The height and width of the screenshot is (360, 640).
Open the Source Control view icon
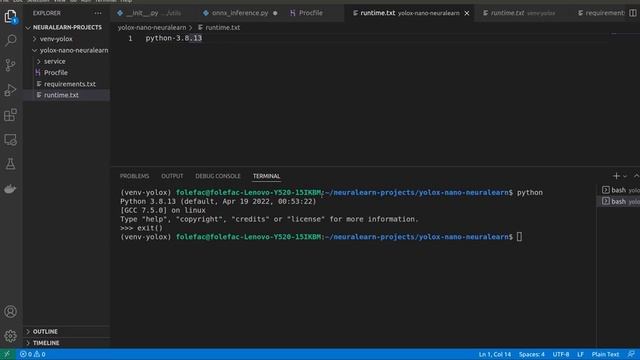tap(11, 65)
